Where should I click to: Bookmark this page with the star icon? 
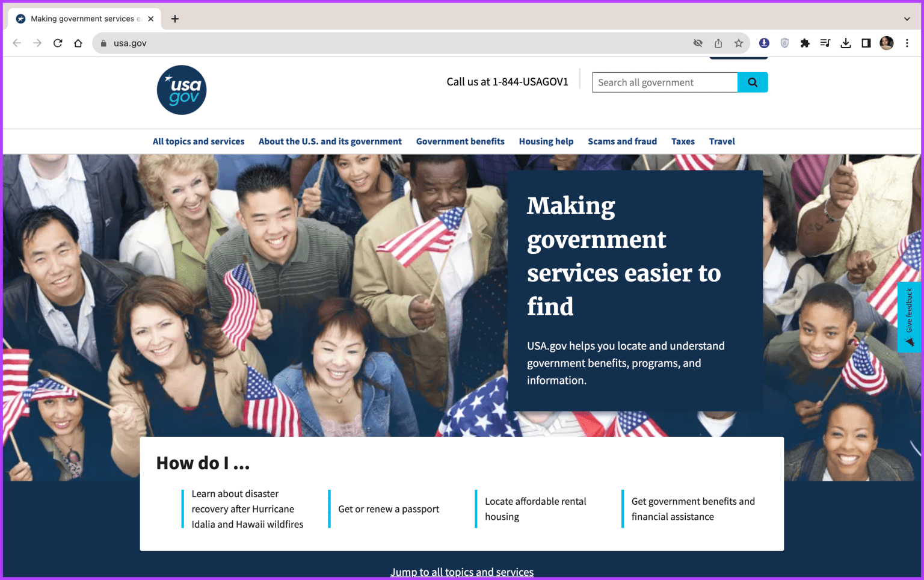pos(738,43)
